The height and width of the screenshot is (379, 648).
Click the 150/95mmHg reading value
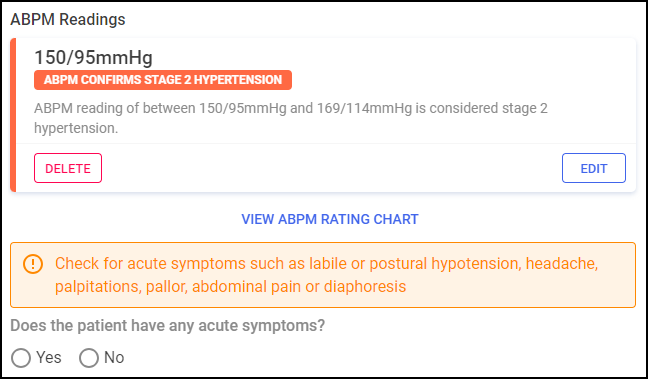click(x=93, y=57)
